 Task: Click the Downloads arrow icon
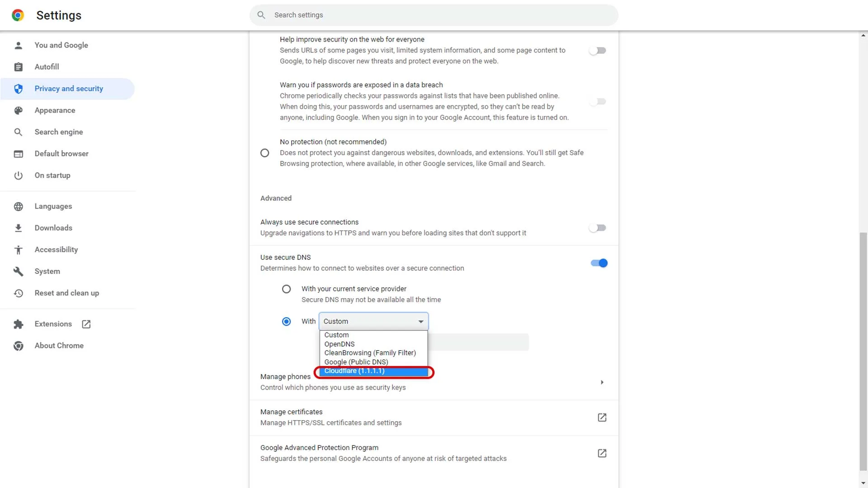(19, 228)
